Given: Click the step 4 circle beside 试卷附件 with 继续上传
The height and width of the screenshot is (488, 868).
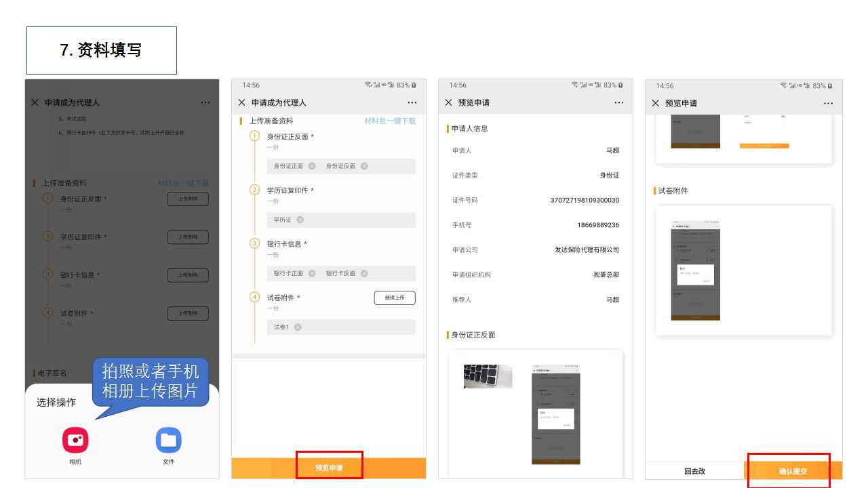Looking at the screenshot, I should (x=255, y=297).
